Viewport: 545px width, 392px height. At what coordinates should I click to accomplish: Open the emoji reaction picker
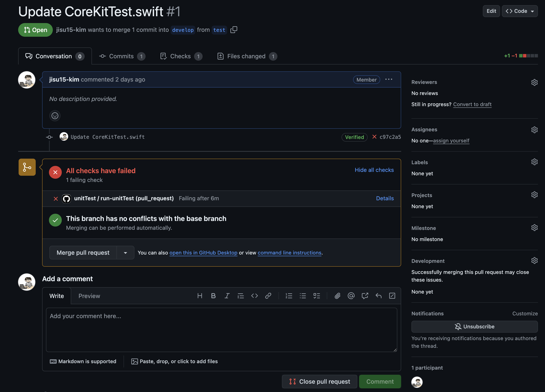(x=55, y=116)
